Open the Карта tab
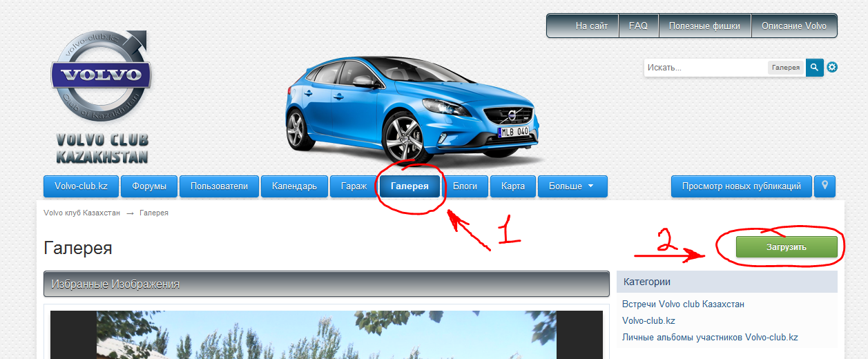Viewport: 868px width, 359px height. (513, 186)
